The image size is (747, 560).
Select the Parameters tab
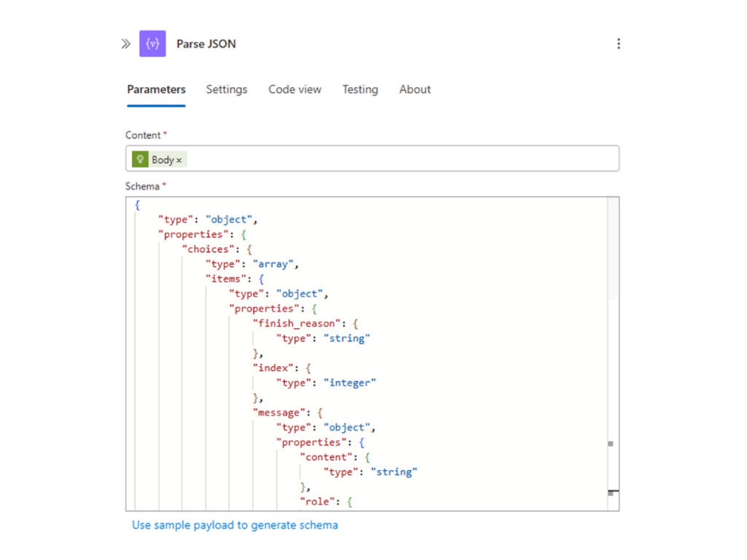[156, 89]
